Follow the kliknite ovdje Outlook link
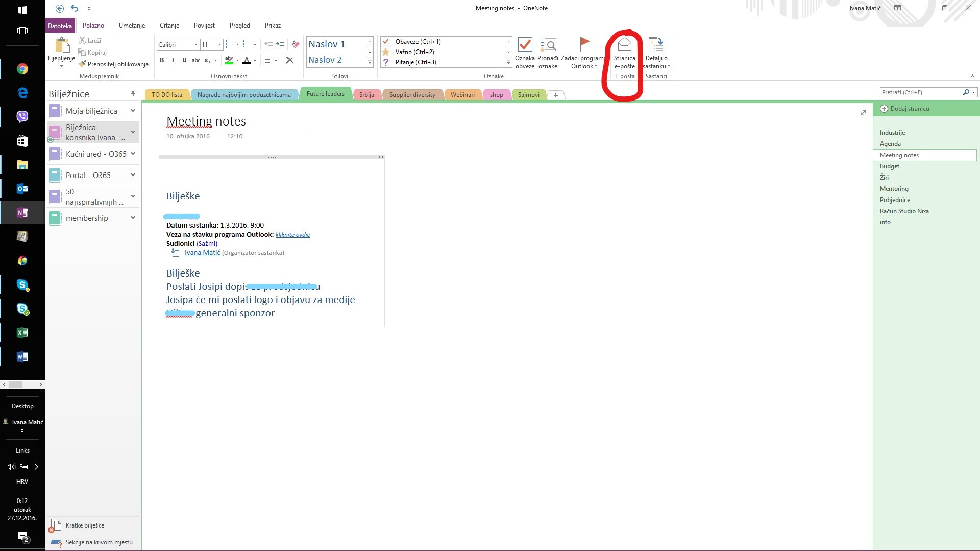The height and width of the screenshot is (551, 980). [x=292, y=235]
